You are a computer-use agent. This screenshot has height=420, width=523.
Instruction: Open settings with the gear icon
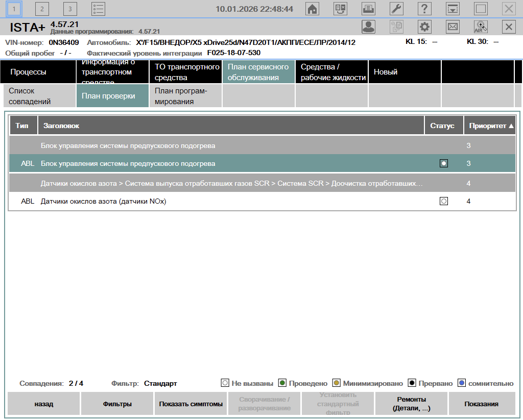424,27
